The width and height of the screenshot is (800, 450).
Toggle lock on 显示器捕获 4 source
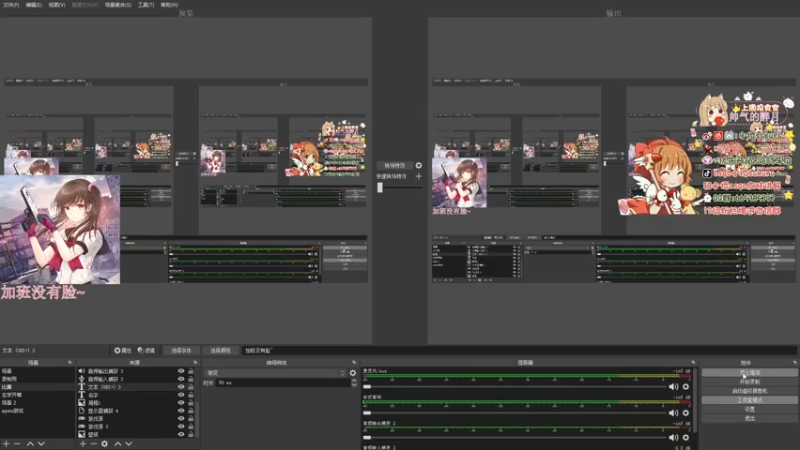pos(191,411)
